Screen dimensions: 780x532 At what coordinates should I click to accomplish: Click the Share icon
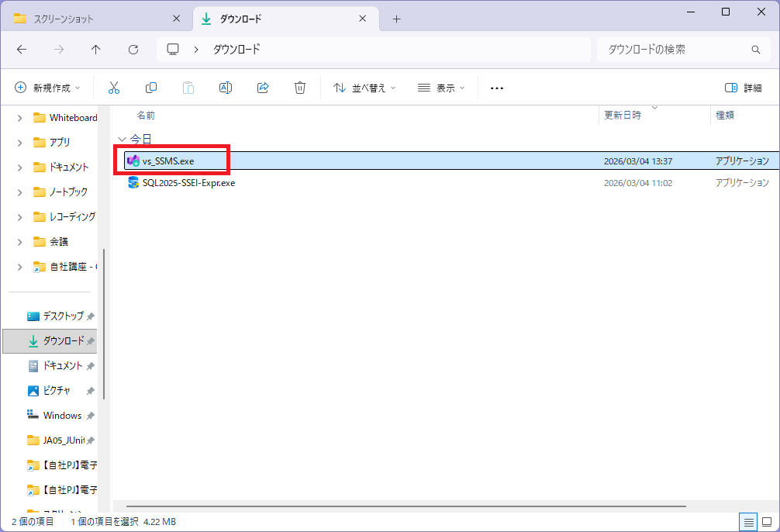263,87
